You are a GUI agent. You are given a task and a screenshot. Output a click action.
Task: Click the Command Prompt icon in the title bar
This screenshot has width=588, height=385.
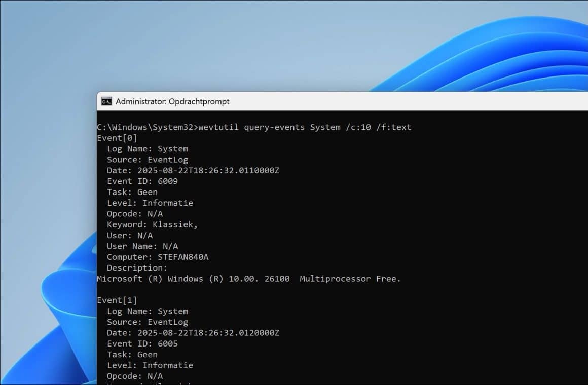pyautogui.click(x=106, y=101)
